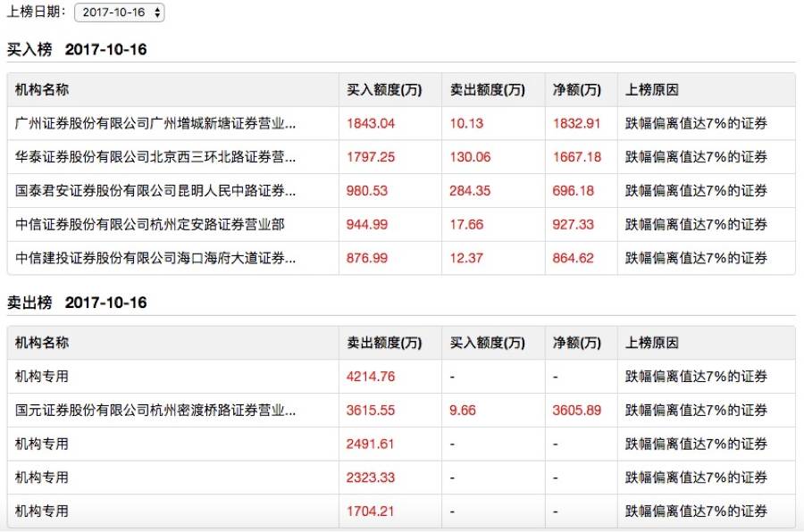Click 机构名称 header in 卖出榜 table
Screen dimensions: 804x532
pos(42,343)
